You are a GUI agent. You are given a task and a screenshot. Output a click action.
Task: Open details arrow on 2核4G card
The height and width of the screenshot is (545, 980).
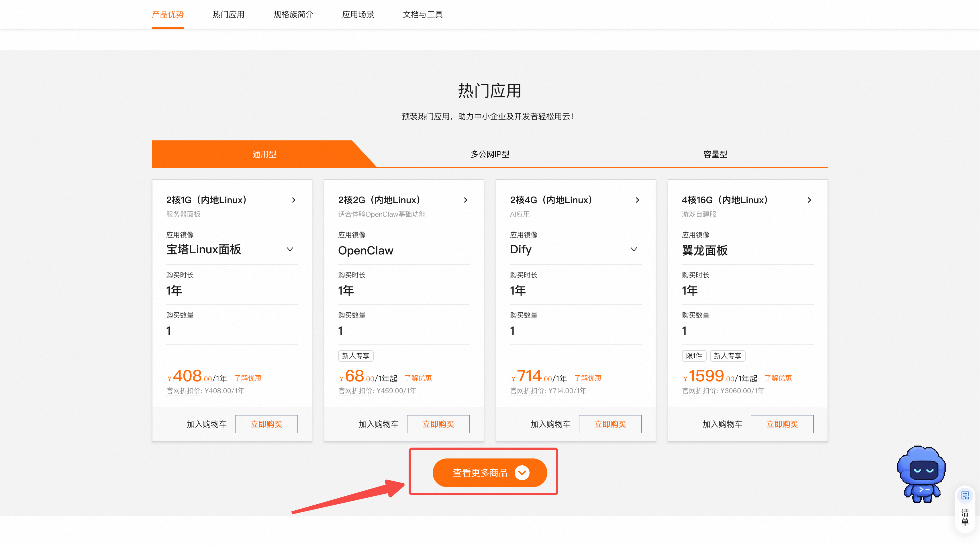(x=637, y=200)
